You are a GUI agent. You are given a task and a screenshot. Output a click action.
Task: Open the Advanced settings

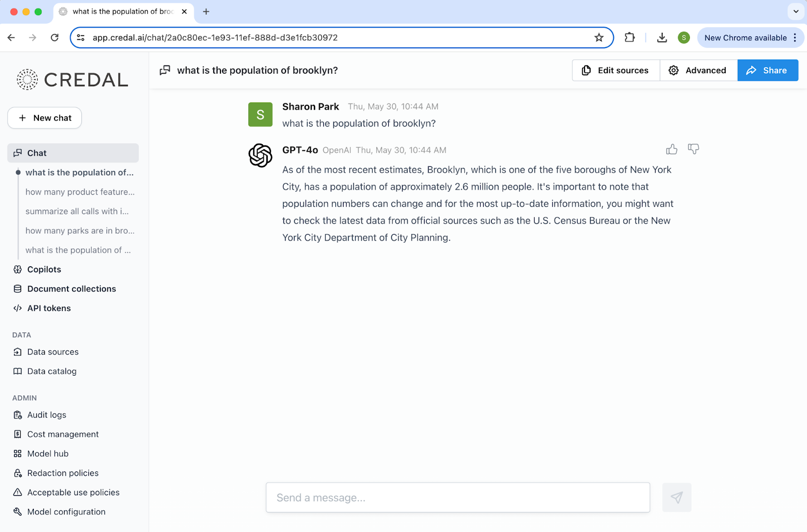[698, 71]
